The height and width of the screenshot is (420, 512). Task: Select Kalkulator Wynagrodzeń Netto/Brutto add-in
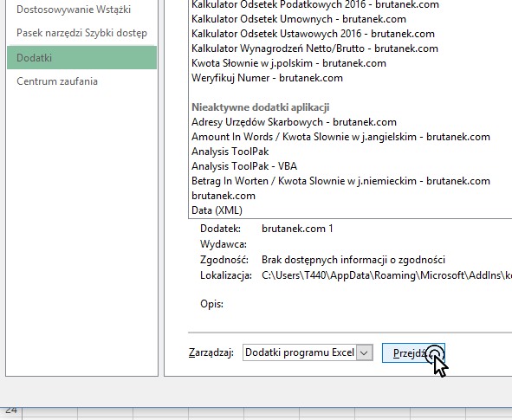click(x=314, y=48)
